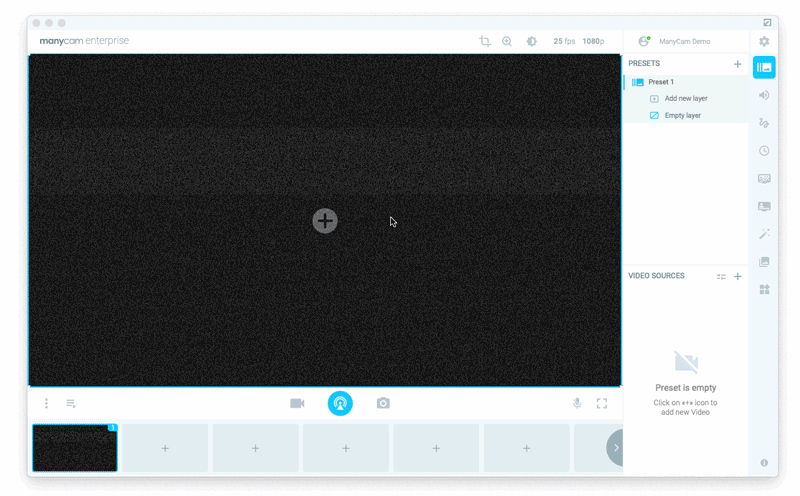Click the PRESETS panel heading

tap(644, 63)
